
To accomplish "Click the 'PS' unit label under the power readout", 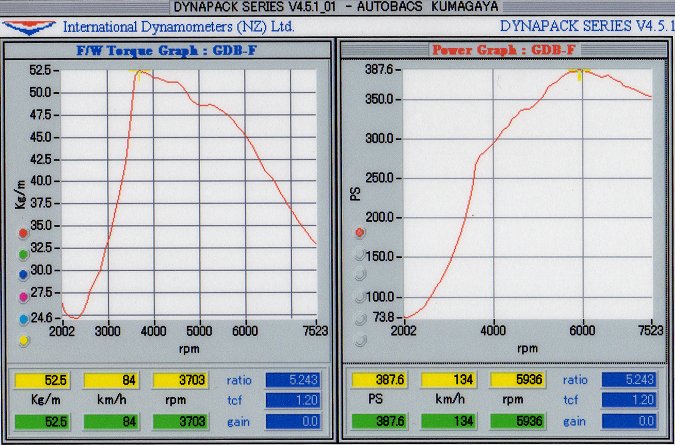I will (x=375, y=400).
